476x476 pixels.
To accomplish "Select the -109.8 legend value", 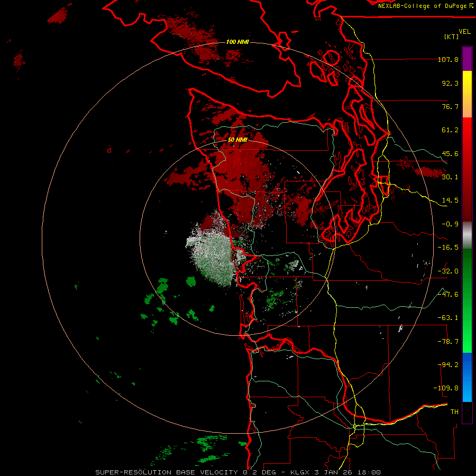I will 446,388.
